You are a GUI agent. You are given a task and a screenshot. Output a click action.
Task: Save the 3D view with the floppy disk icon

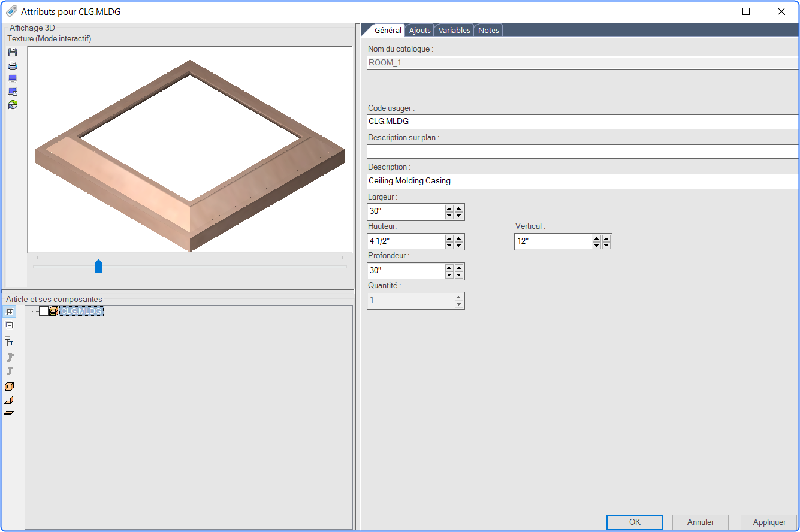point(12,53)
